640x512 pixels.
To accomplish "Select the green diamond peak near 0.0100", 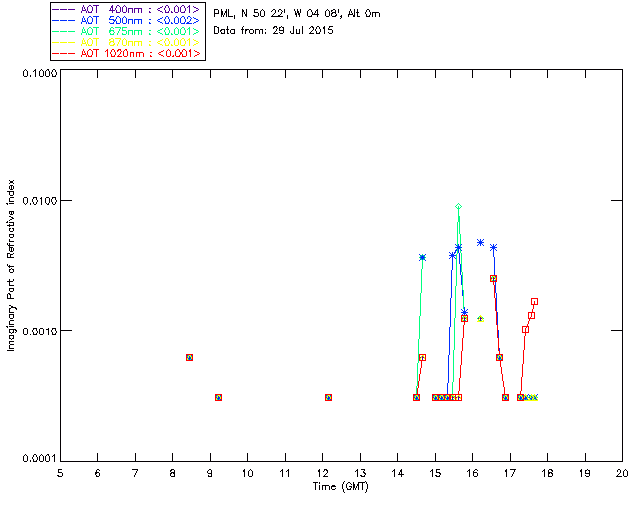I will (458, 207).
